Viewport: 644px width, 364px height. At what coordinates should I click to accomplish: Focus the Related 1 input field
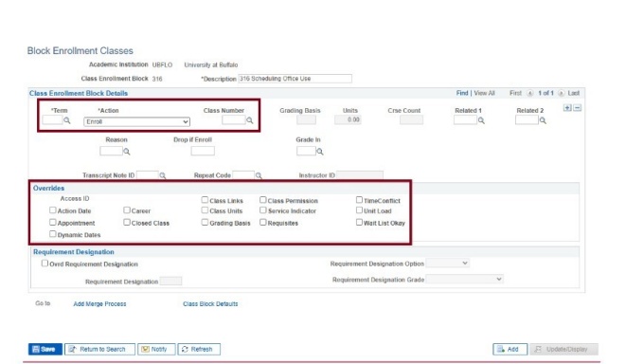[465, 120]
